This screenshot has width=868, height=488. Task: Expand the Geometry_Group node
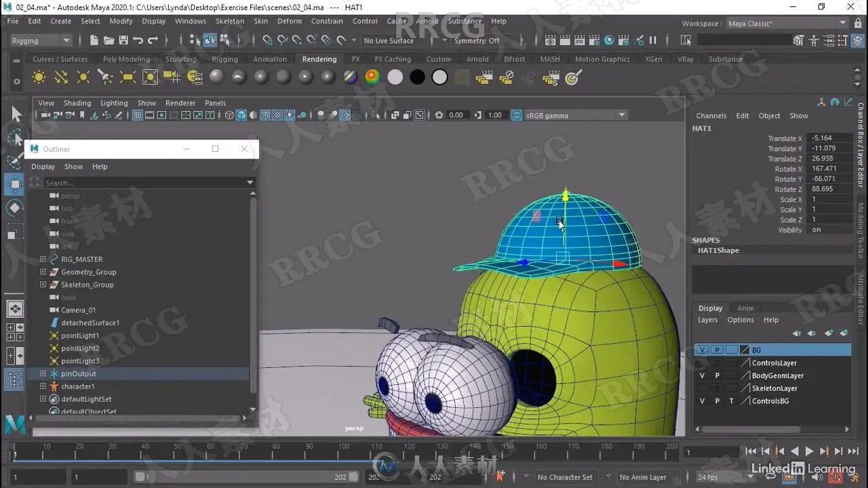[43, 272]
